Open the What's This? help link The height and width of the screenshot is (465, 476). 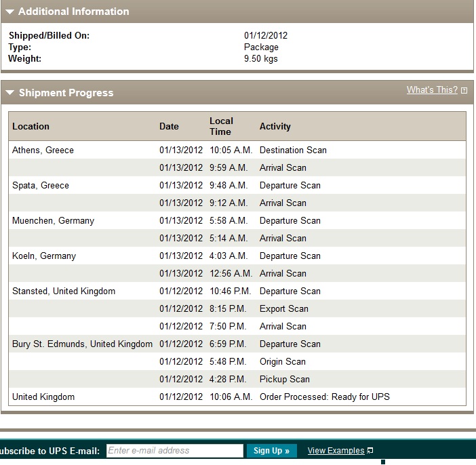[x=432, y=90]
